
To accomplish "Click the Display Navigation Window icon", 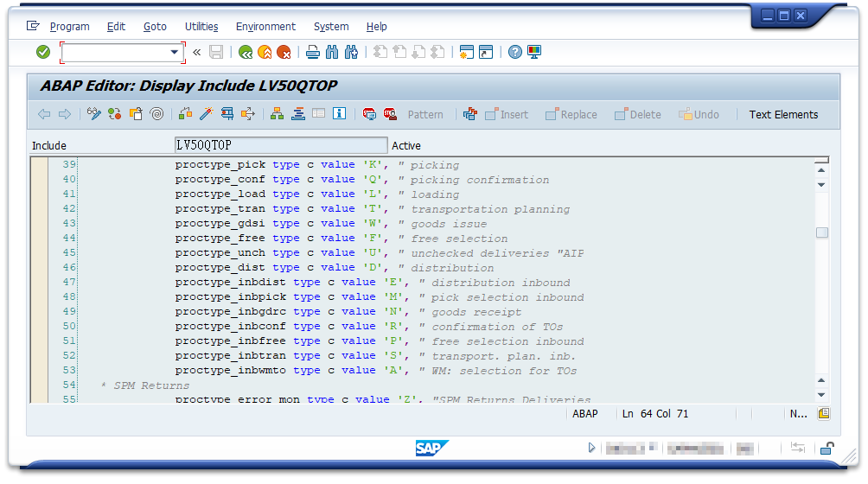I will [297, 114].
